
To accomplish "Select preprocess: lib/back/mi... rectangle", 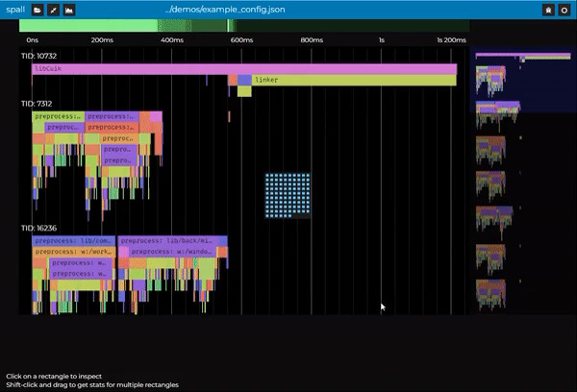I will point(173,241).
